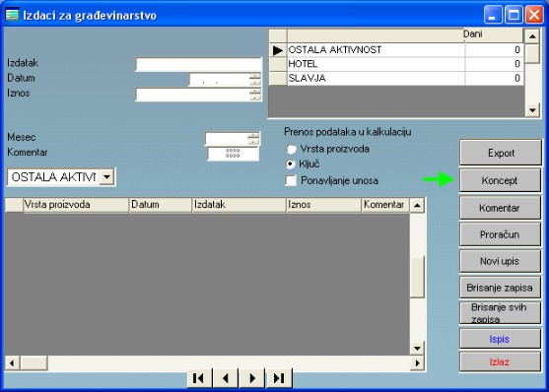Click the Izdatak column header in lower grid
Image resolution: width=549 pixels, height=392 pixels.
tap(239, 205)
